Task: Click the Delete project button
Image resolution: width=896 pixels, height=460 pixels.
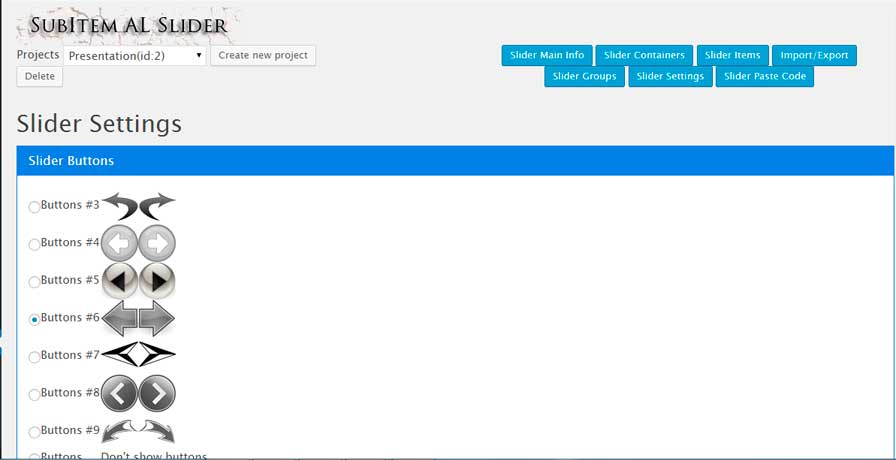Action: (x=39, y=77)
